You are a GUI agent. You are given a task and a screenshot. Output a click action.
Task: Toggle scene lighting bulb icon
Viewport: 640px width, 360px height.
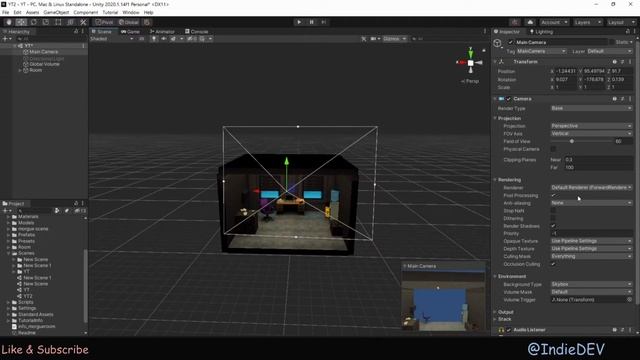point(154,39)
